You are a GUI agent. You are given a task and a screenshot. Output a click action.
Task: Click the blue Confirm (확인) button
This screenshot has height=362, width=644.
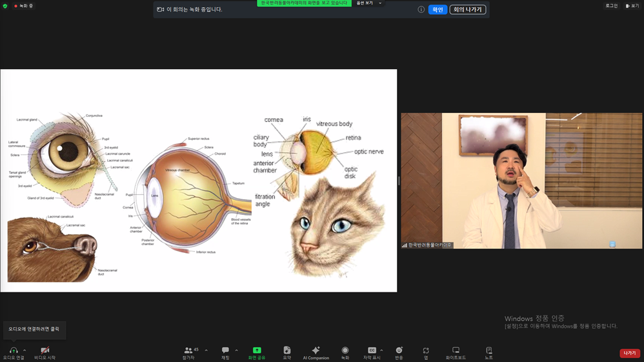tap(438, 10)
